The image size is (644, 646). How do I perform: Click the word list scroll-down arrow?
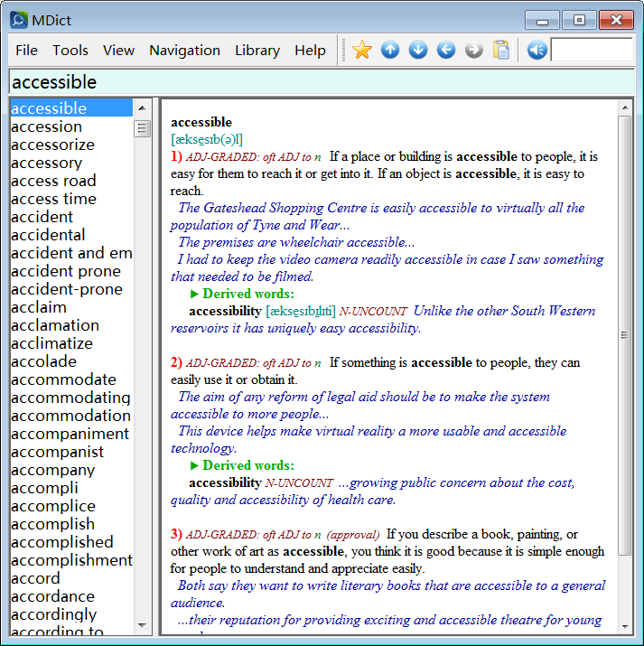point(143,624)
